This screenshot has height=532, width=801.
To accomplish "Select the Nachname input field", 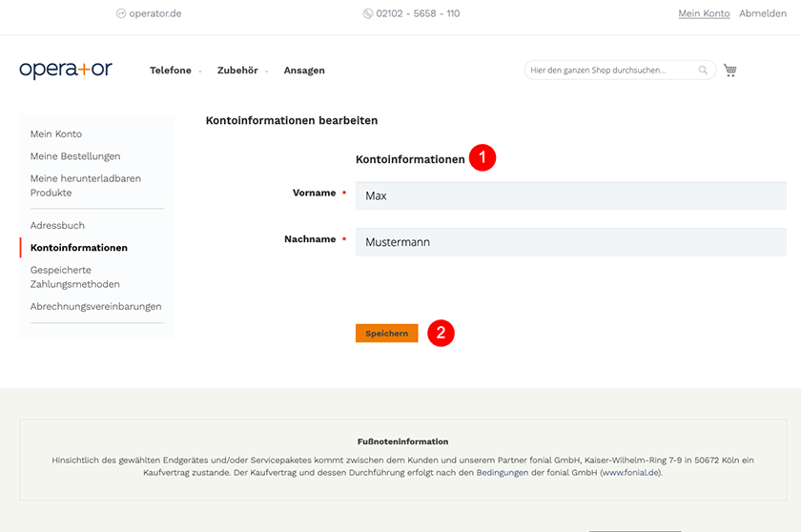I will pyautogui.click(x=570, y=242).
